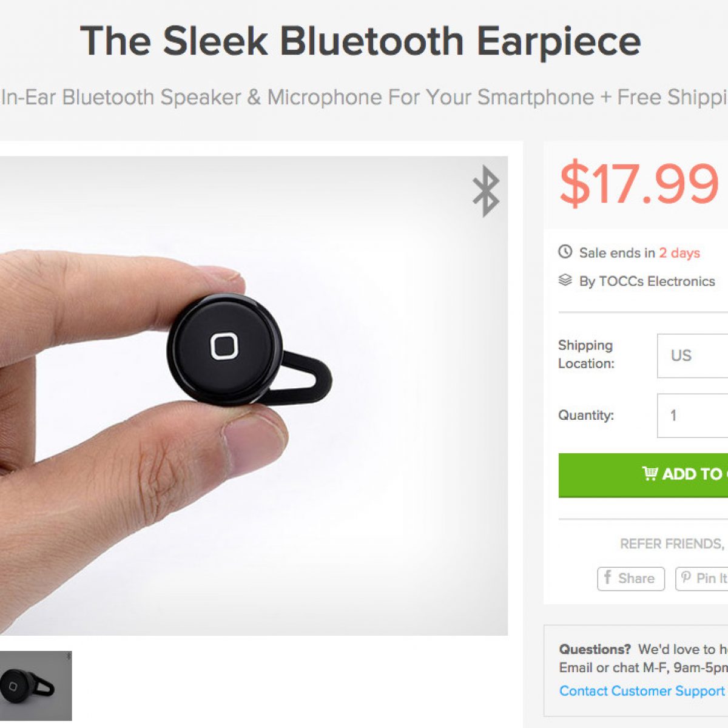The height and width of the screenshot is (728, 728).
Task: Share the product on Facebook
Action: click(x=631, y=578)
